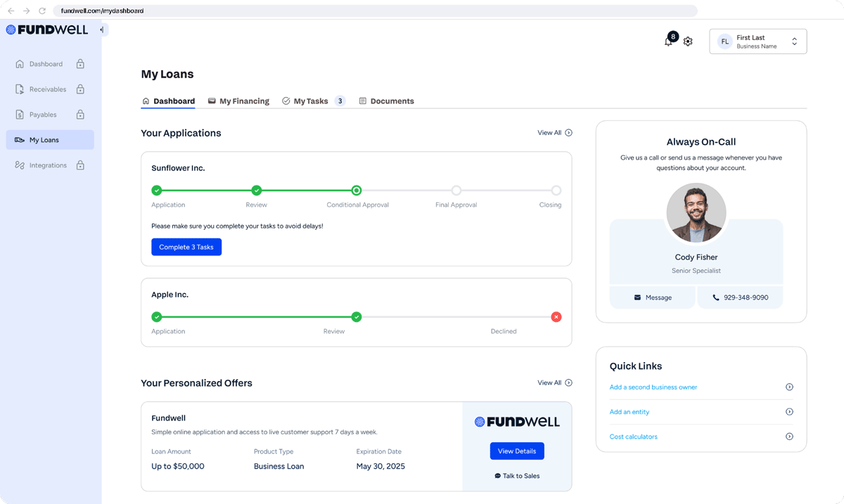
Task: Click the Closing step circle
Action: [x=556, y=190]
